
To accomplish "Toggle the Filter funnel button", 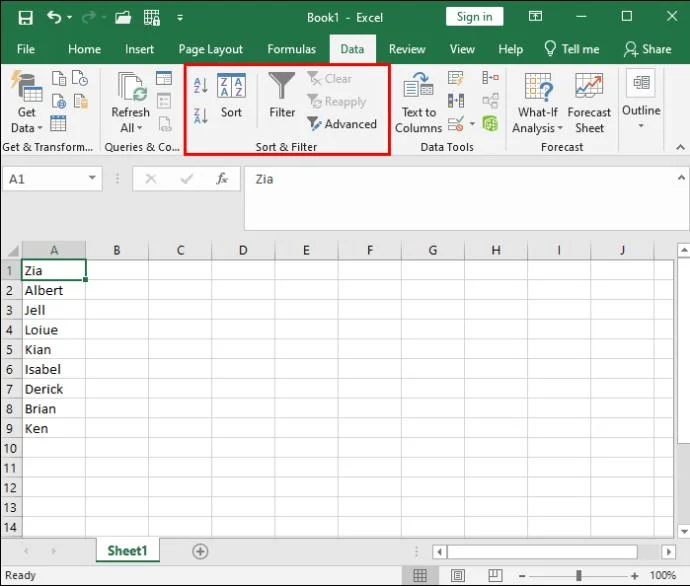I will click(282, 96).
